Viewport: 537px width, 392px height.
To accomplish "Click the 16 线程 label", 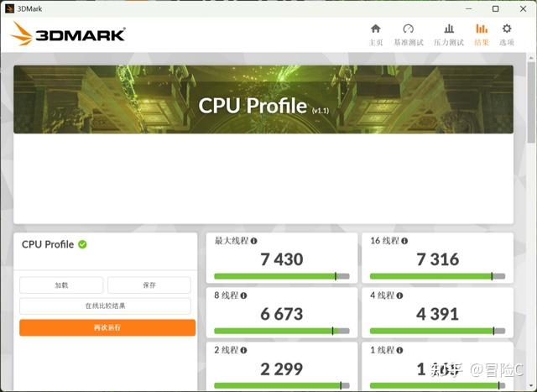I will tap(384, 241).
